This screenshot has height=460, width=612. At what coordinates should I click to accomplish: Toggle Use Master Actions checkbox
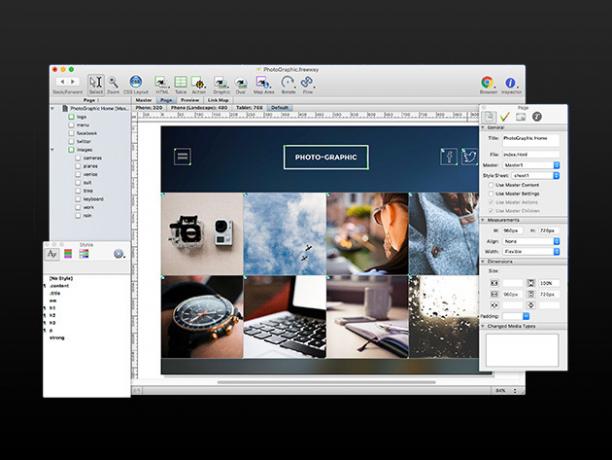pos(491,202)
